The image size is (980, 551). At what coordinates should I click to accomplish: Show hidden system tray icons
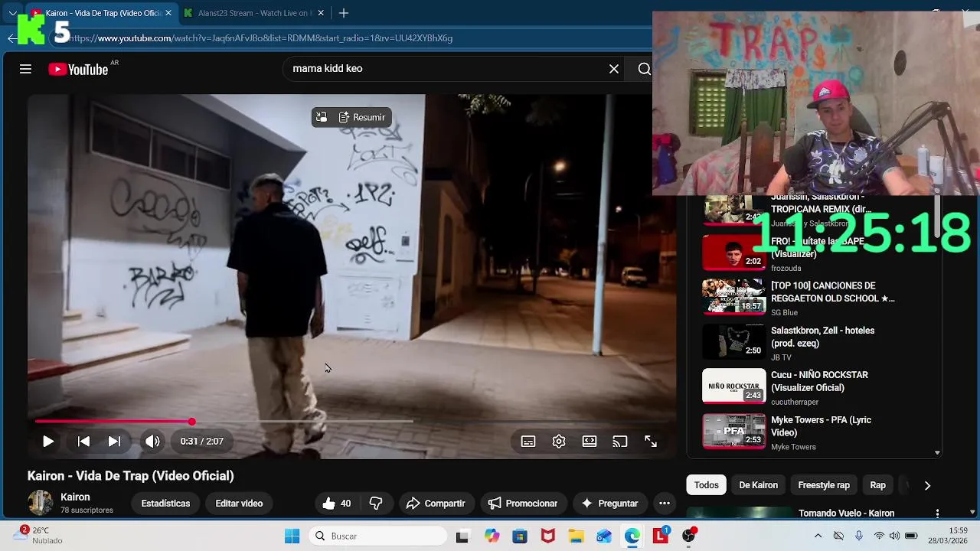[x=818, y=536]
